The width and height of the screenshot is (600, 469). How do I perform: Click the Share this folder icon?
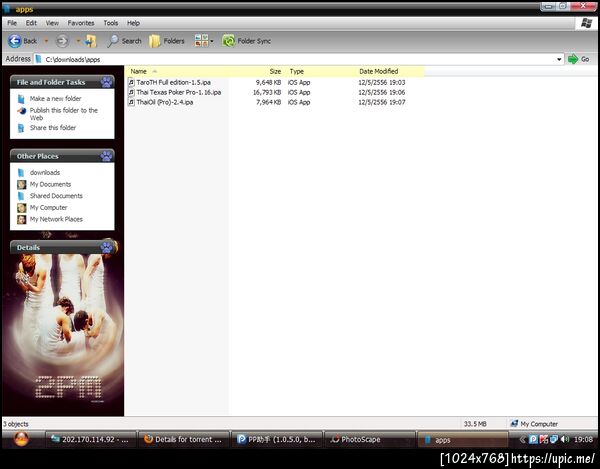[21, 128]
